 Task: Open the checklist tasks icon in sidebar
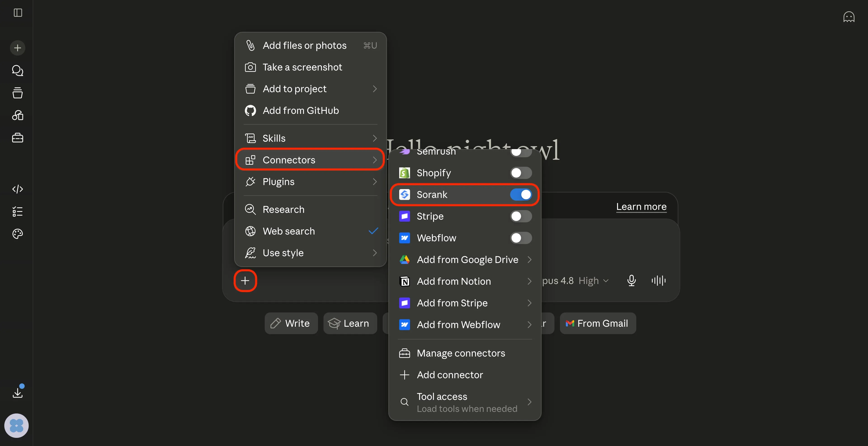tap(18, 211)
